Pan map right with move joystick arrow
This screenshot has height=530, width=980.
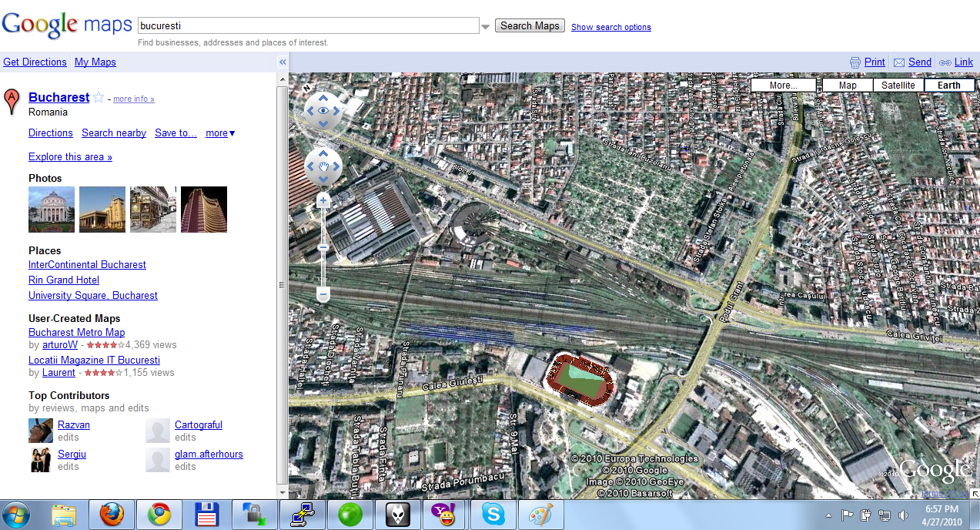336,166
